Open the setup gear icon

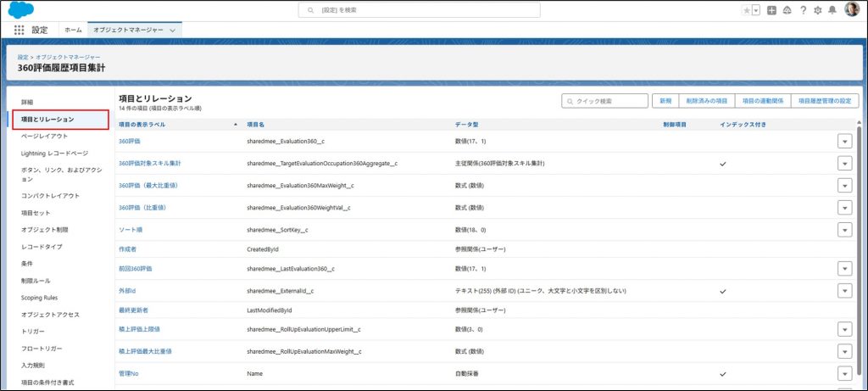(818, 10)
